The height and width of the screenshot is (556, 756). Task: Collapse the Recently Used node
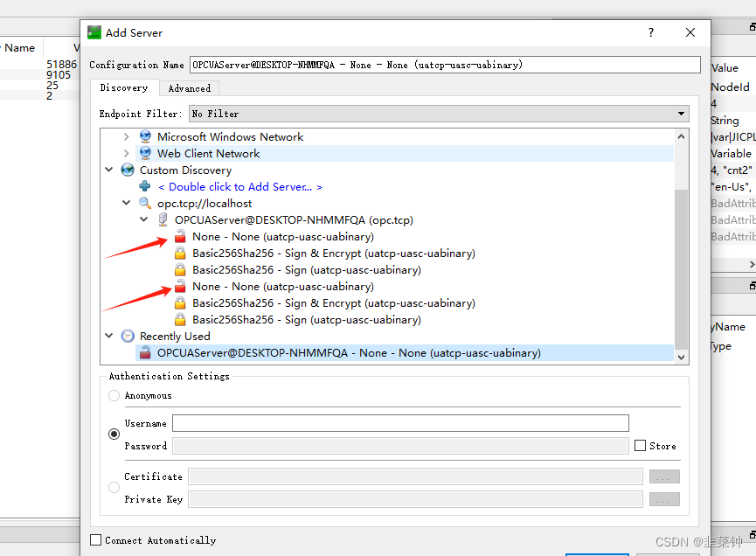[x=109, y=336]
